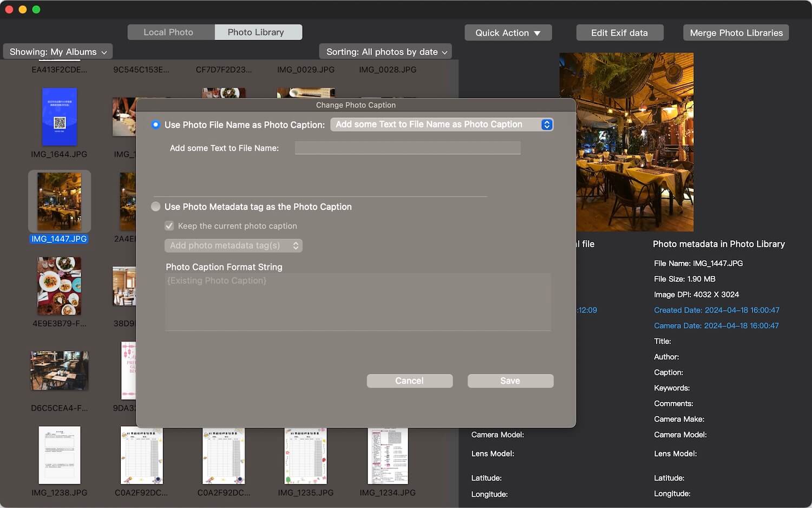Screen dimensions: 812x508
Task: Open the Showing: My Albums dropdown
Action: click(58, 52)
